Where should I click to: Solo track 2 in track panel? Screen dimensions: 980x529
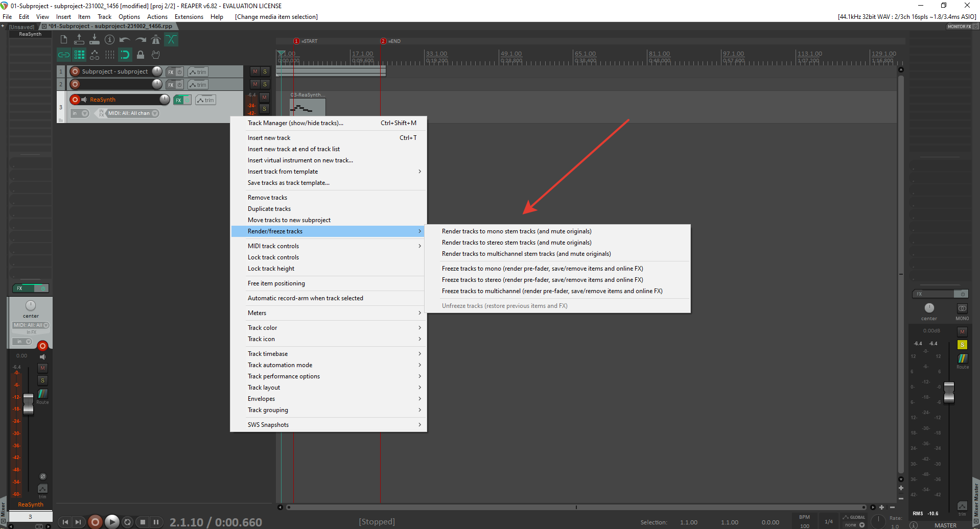265,84
